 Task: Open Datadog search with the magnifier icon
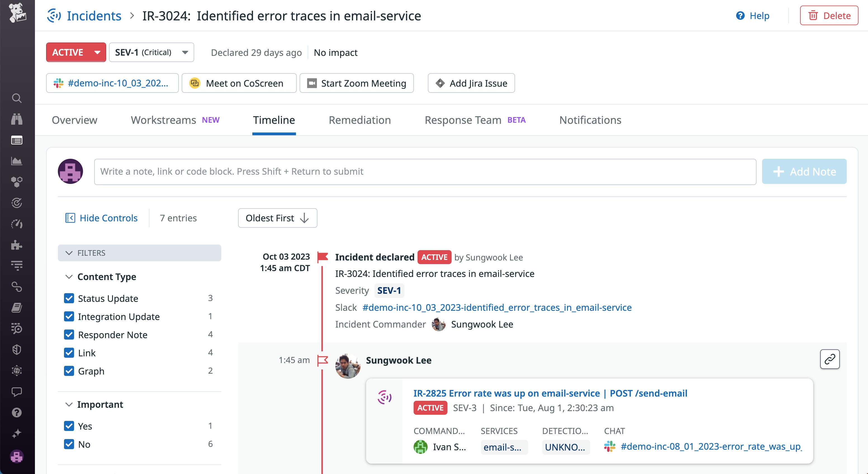[16, 98]
